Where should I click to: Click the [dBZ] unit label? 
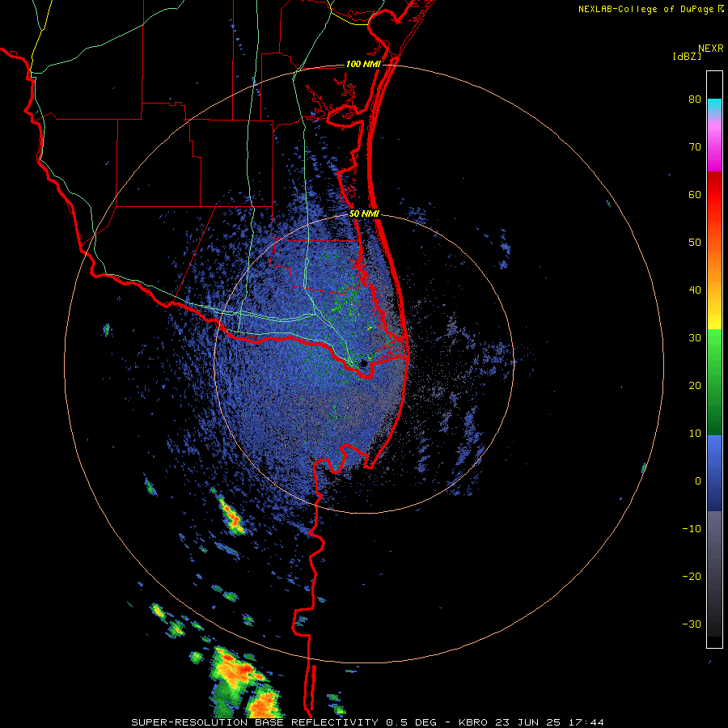687,56
